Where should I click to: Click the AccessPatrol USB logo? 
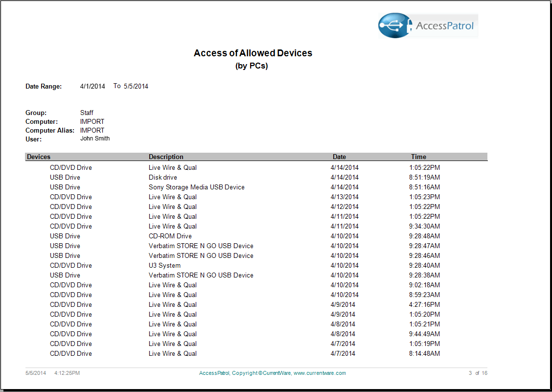[x=428, y=26]
